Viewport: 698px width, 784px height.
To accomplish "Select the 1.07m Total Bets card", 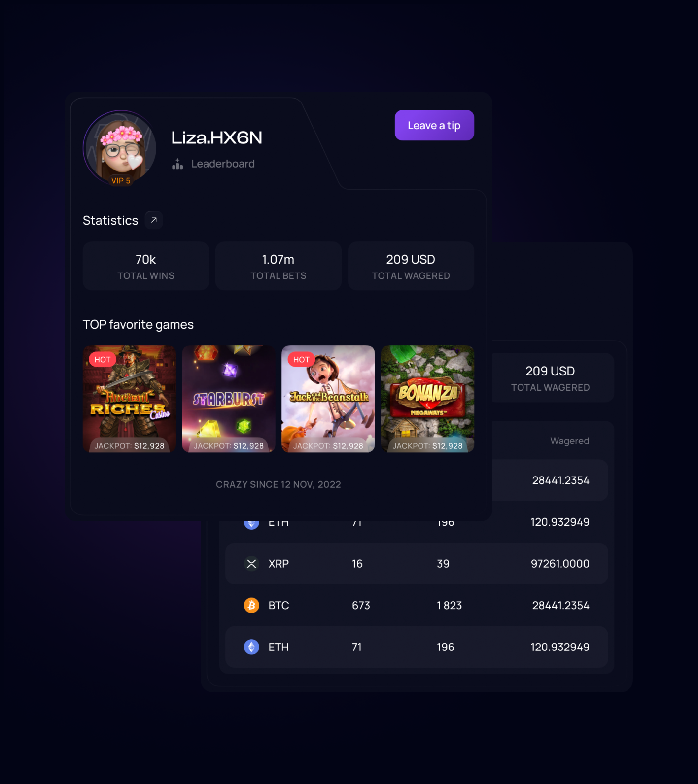I will [279, 266].
